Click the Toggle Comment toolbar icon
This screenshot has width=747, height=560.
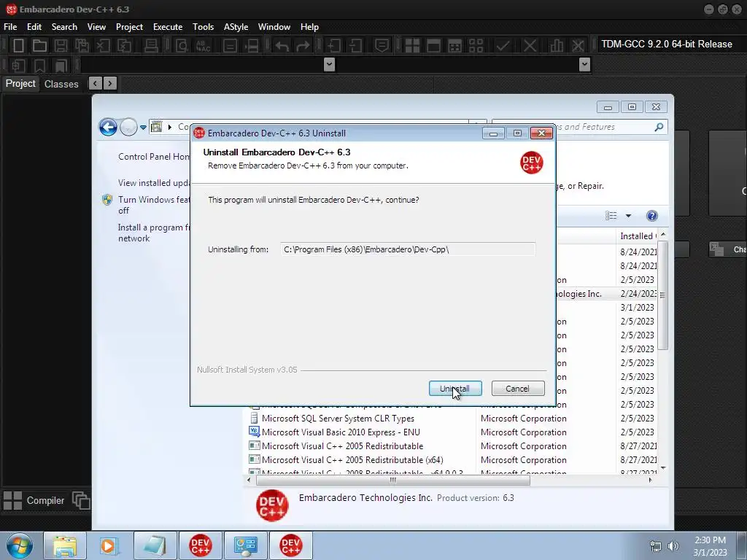pos(382,46)
